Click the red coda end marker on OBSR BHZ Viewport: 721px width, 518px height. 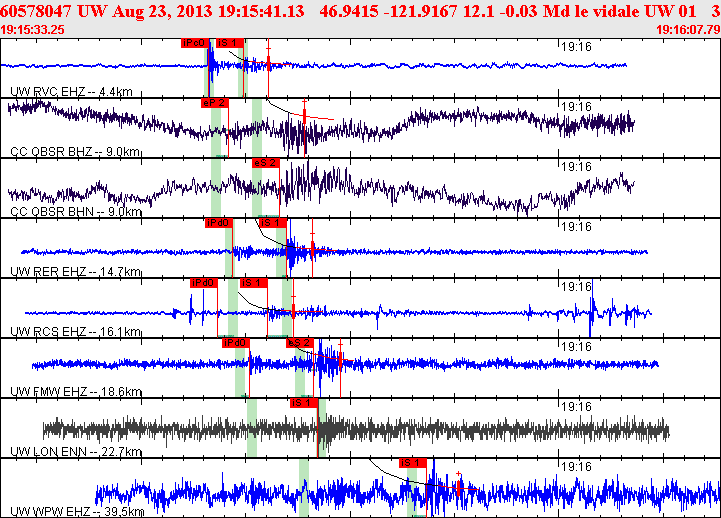304,115
